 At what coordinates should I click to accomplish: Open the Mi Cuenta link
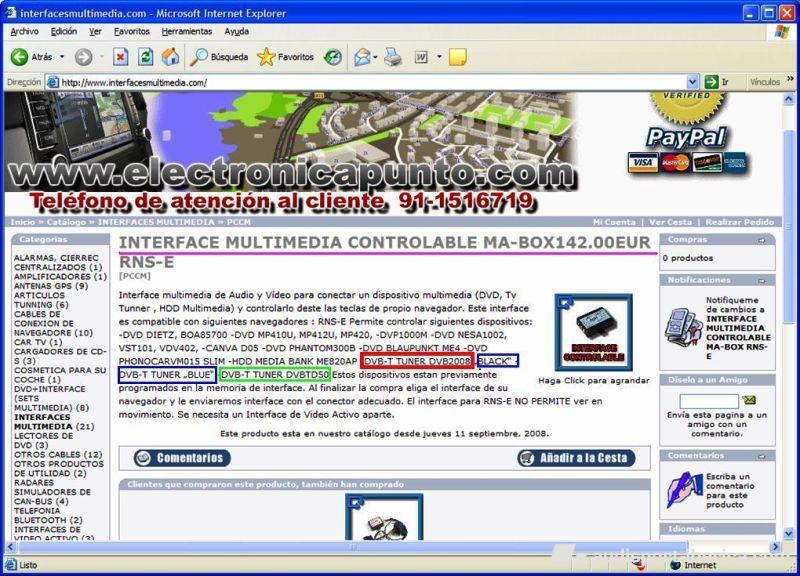(614, 222)
